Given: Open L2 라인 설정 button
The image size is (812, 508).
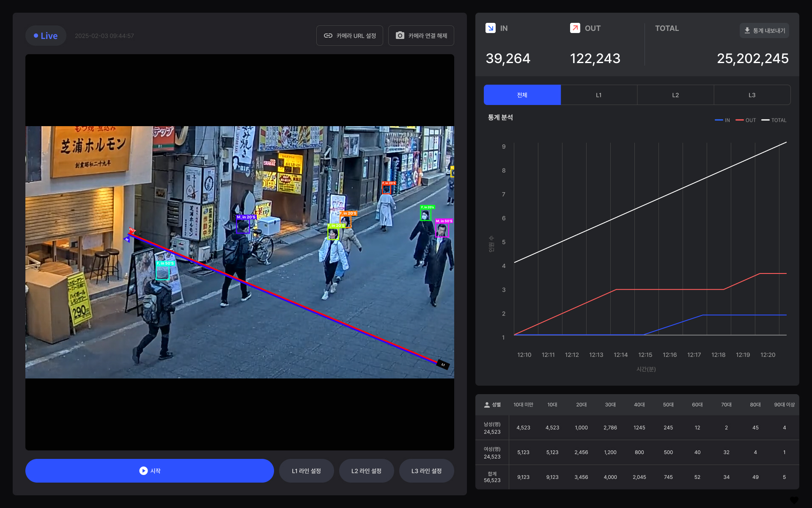Looking at the screenshot, I should (x=366, y=471).
